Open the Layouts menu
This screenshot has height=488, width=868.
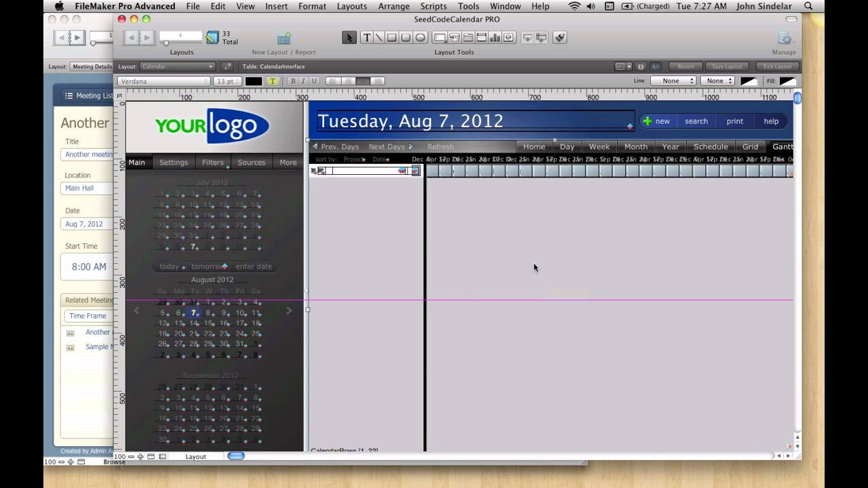(352, 6)
